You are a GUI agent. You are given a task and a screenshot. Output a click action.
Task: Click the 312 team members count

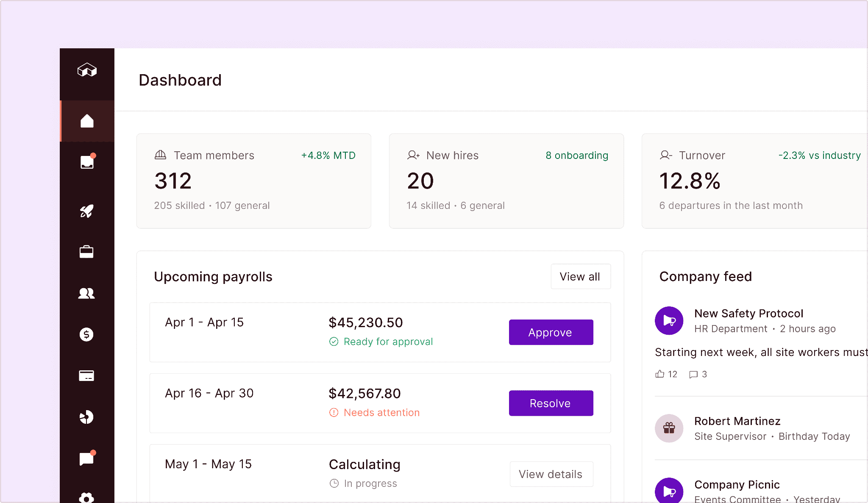173,181
